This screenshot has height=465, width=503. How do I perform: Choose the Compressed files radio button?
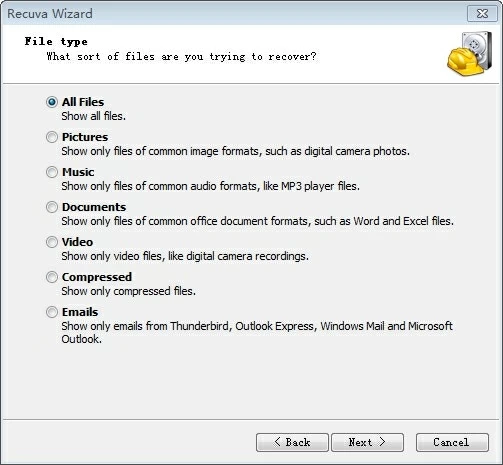(x=52, y=277)
